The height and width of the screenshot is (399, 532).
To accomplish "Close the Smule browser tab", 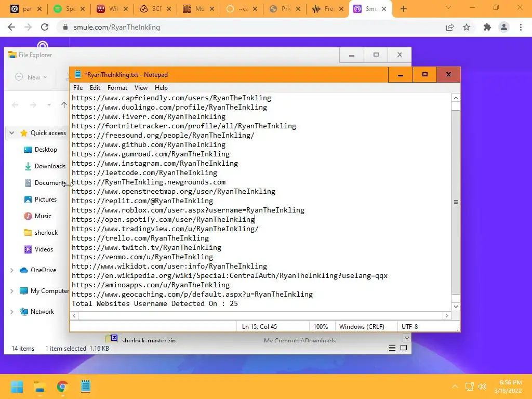I will tap(384, 9).
